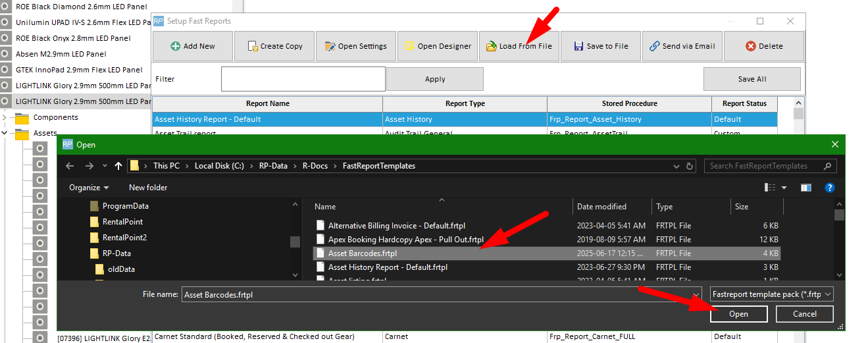This screenshot has width=868, height=343.
Task: Click the Frp_Report_Carnet_FULL cell
Action: pos(629,336)
